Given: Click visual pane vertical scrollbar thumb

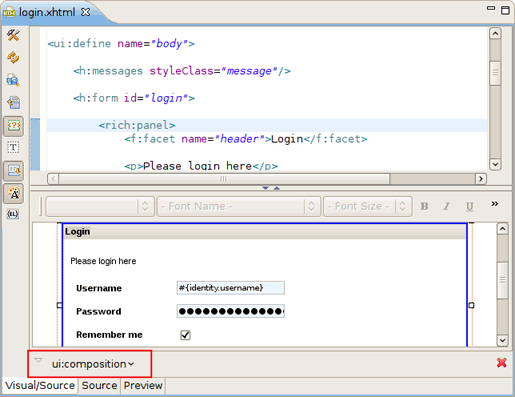Looking at the screenshot, I should click(x=503, y=281).
